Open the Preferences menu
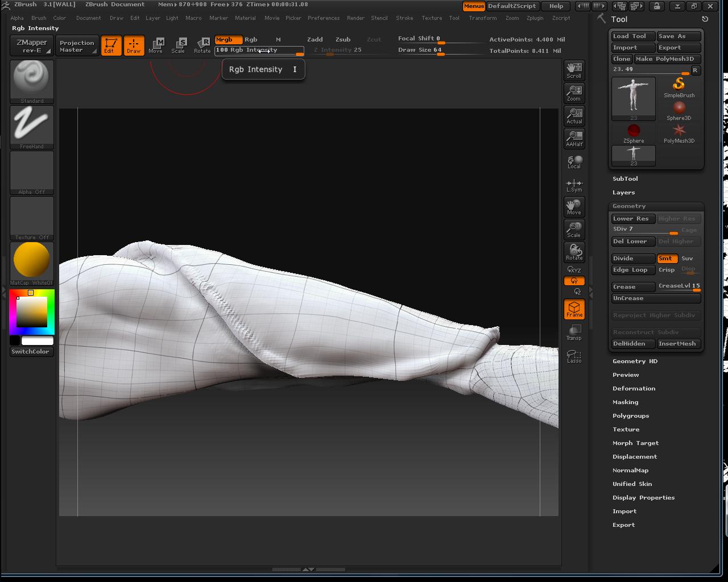This screenshot has height=582, width=728. (x=324, y=18)
